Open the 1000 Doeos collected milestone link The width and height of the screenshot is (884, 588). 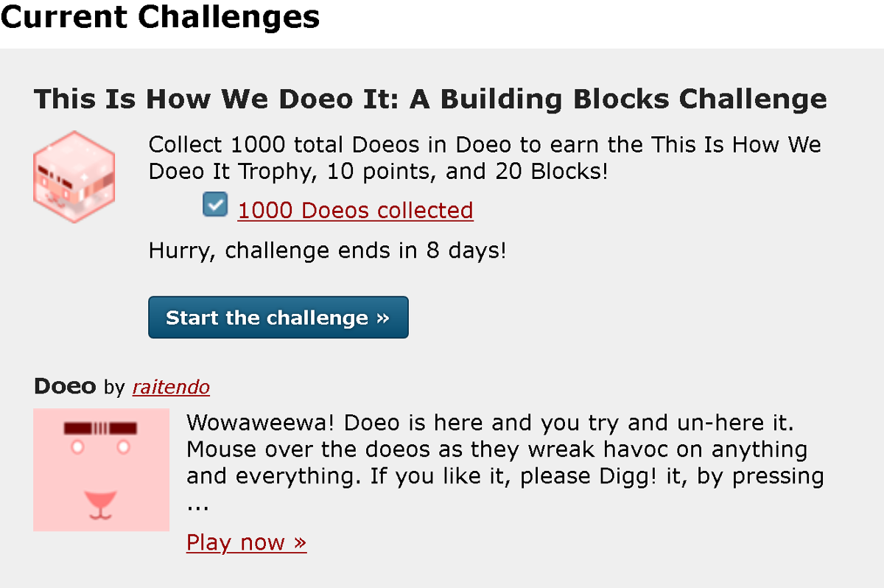[355, 211]
